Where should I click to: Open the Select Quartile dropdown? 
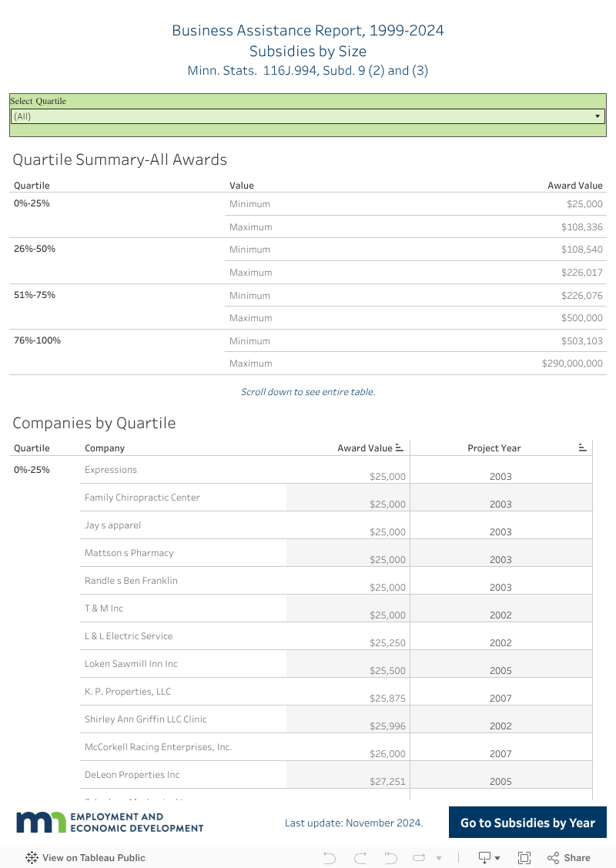[308, 116]
